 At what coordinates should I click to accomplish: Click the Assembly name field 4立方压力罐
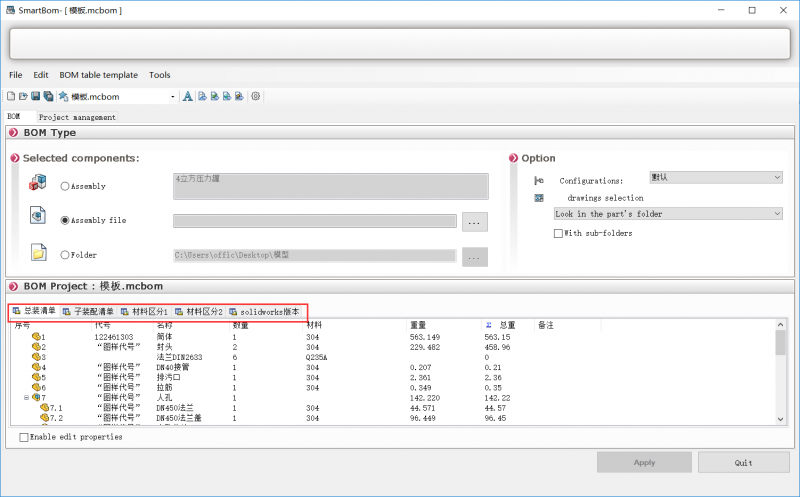pos(331,186)
